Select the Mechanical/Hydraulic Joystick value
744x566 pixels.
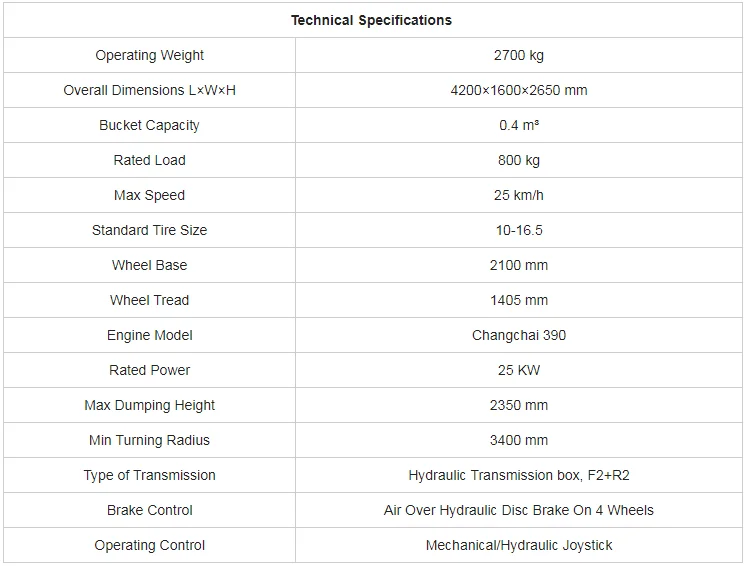[x=519, y=545]
